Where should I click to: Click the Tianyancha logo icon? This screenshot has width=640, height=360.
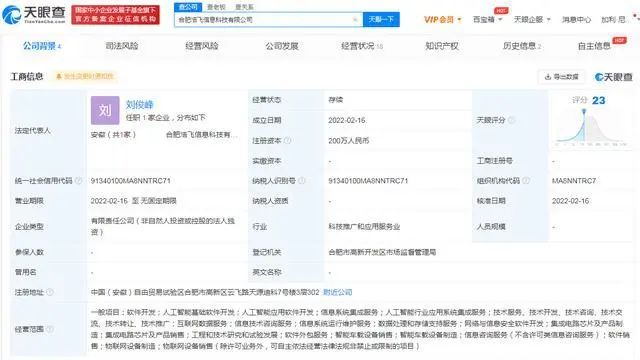11,15
